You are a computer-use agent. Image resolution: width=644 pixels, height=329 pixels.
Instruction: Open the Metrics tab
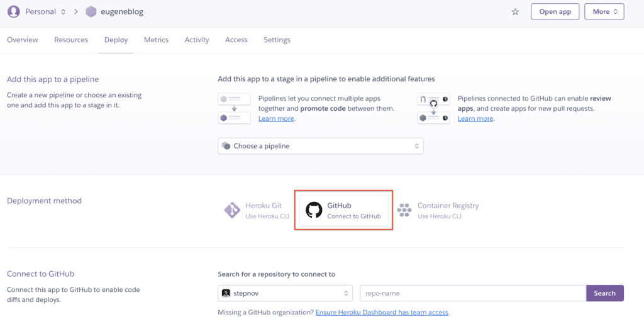[x=156, y=40]
